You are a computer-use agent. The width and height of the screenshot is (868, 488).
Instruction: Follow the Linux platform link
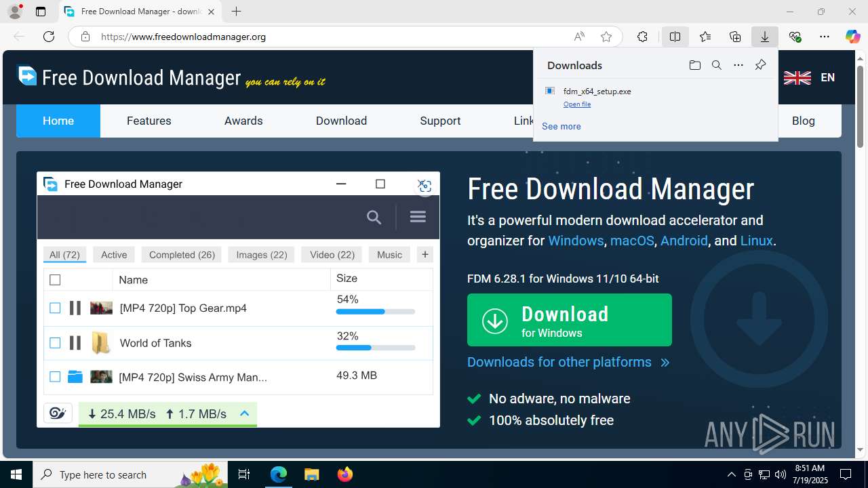point(757,241)
